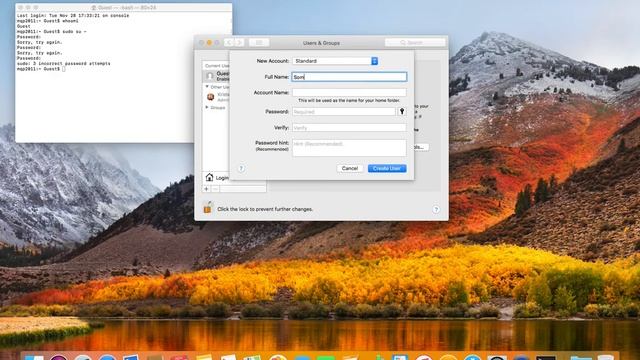Screen dimensions: 640x360
Task: Go forward in System Preferences toolbar
Action: (x=239, y=42)
